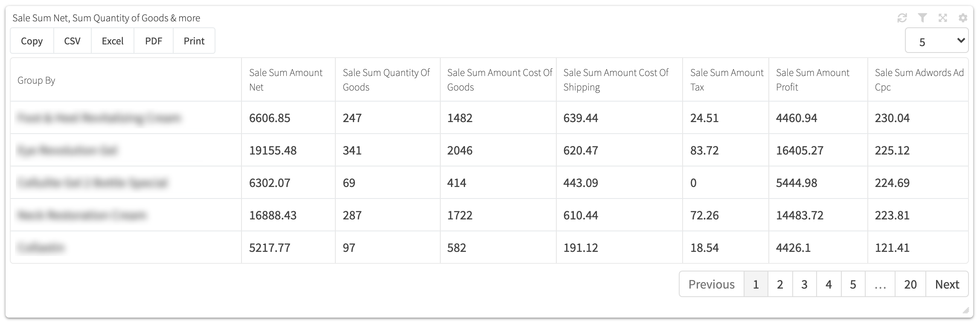Print the table via Print button
The width and height of the screenshot is (980, 324).
pos(194,41)
